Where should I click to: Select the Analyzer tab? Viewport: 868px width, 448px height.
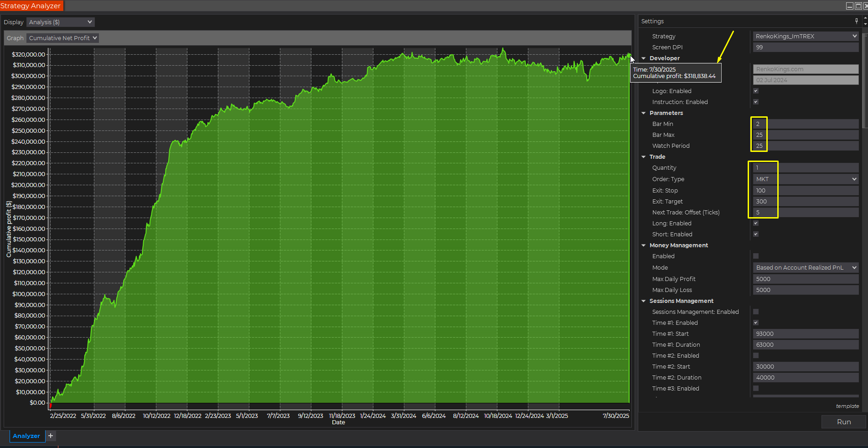[26, 436]
